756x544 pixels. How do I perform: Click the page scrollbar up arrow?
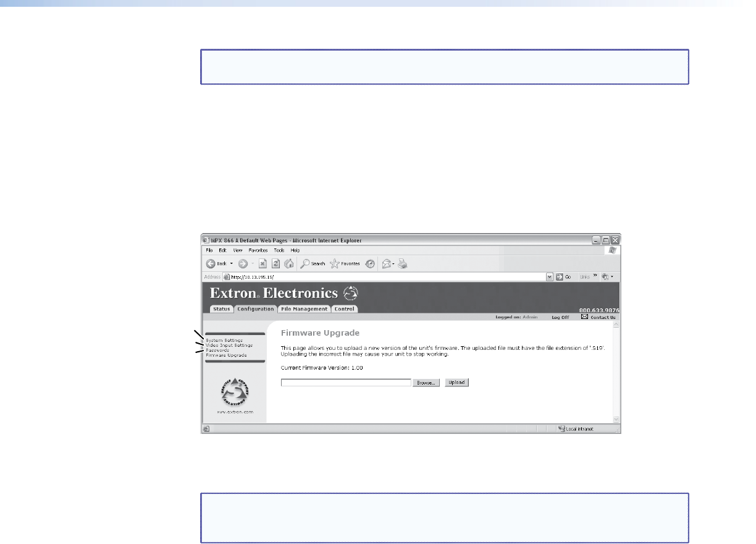[616, 325]
